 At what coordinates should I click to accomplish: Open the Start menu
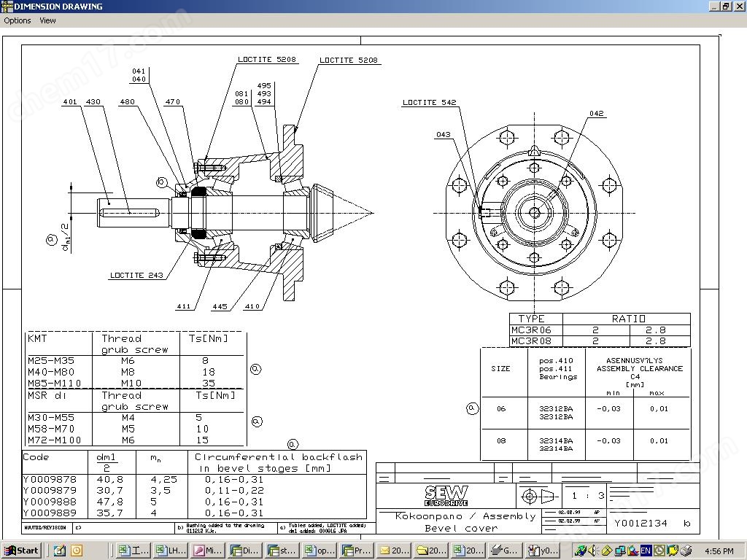coord(20,550)
